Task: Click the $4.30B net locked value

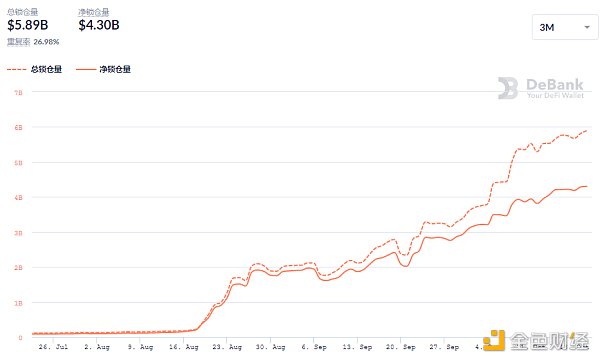Action: (99, 25)
